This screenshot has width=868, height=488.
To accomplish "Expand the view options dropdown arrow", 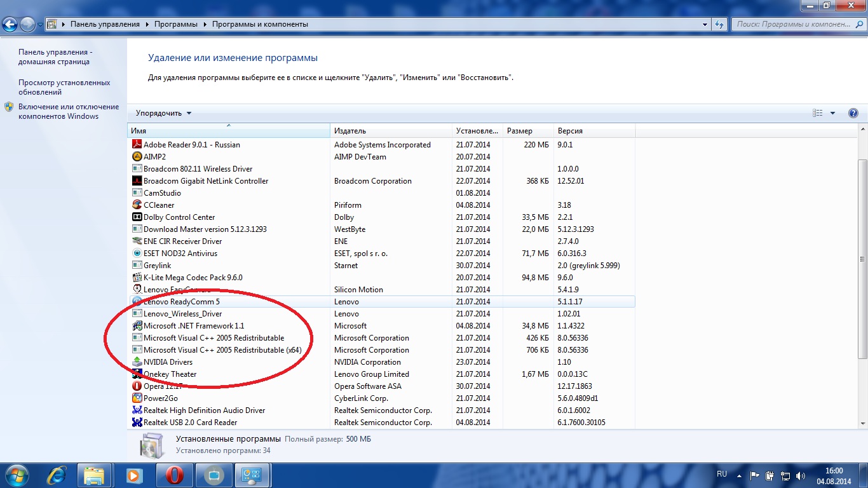I will [832, 113].
